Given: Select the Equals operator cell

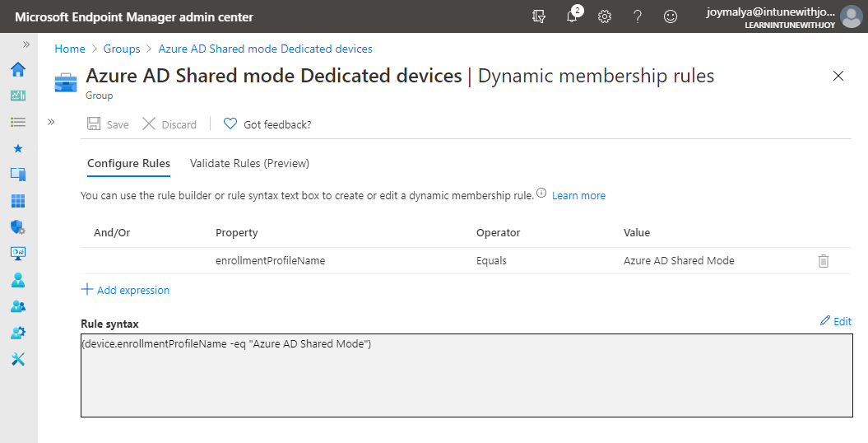Looking at the screenshot, I should point(491,261).
